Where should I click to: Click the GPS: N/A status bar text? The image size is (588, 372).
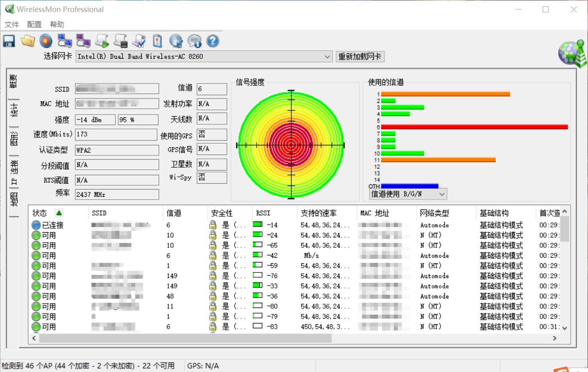(x=203, y=366)
